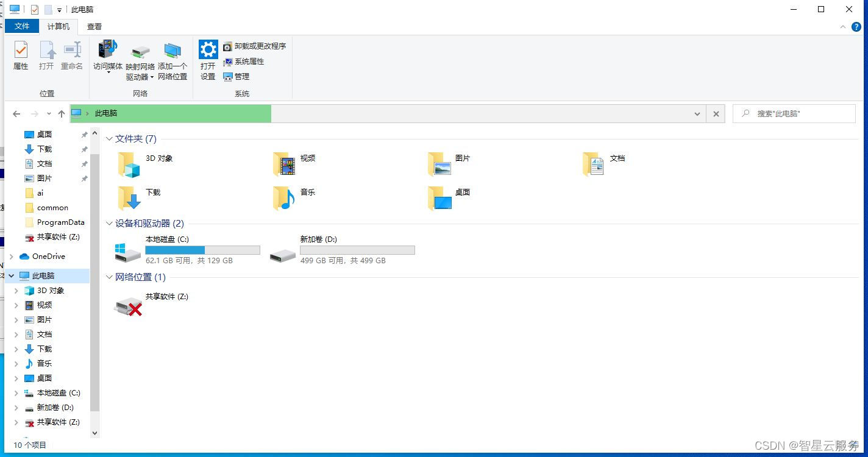This screenshot has width=868, height=457.
Task: Click the 打开 ribbon button in 位置 group
Action: (46, 56)
